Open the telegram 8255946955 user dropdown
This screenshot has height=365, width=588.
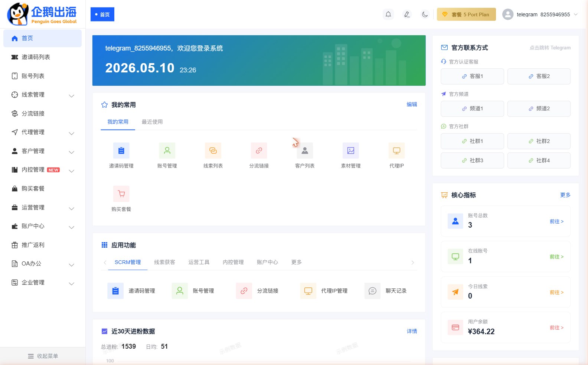point(540,14)
